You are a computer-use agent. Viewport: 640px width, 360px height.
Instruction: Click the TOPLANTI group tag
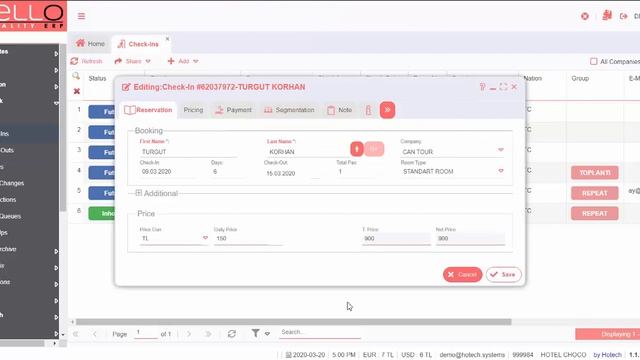(x=595, y=173)
